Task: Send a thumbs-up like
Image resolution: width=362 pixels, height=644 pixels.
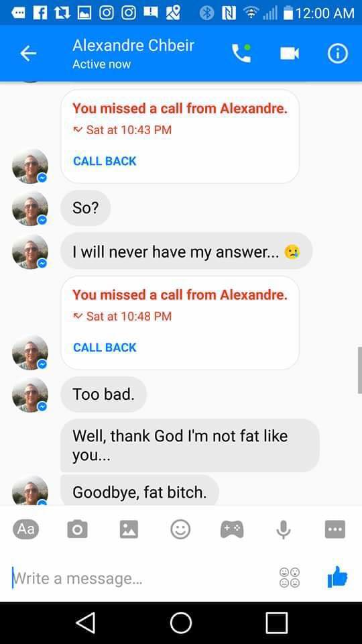Action: pos(337,577)
